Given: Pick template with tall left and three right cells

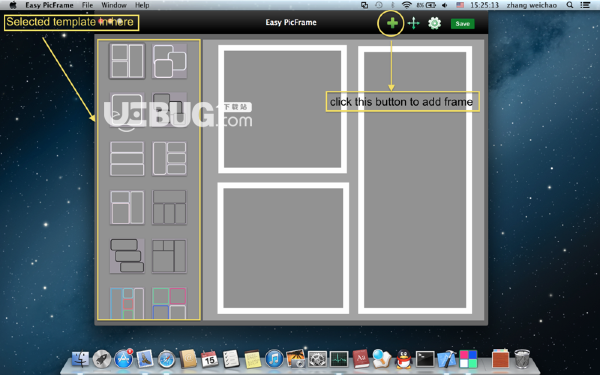Looking at the screenshot, I should point(170,158).
